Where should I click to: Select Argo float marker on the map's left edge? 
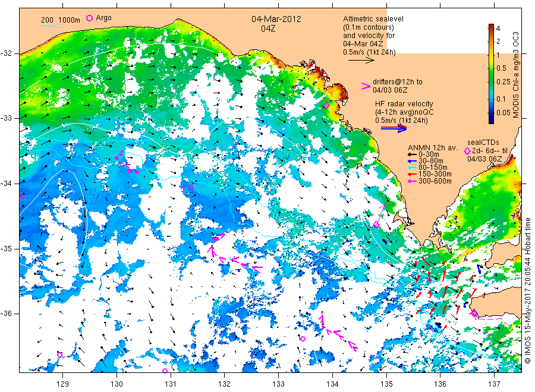tap(22, 196)
